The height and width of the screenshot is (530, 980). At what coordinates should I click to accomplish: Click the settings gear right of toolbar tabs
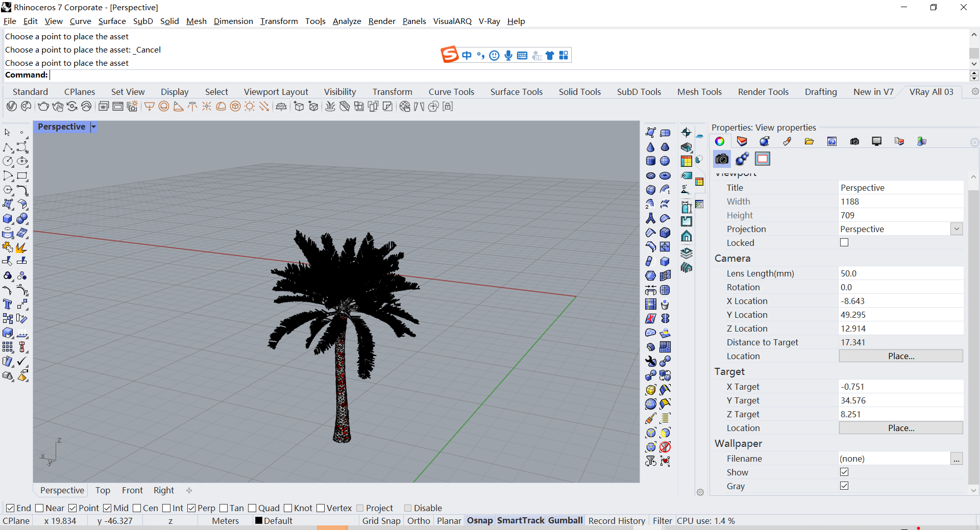pos(974,92)
